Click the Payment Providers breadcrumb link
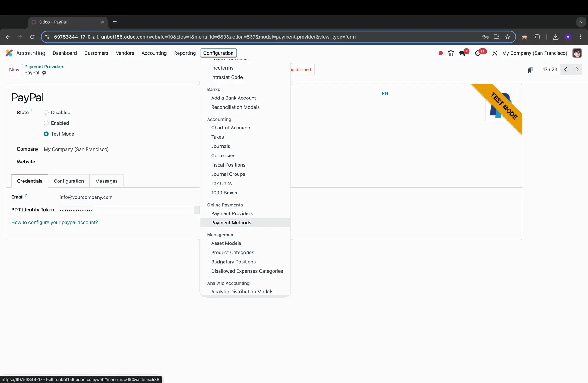The image size is (588, 383). [x=44, y=67]
